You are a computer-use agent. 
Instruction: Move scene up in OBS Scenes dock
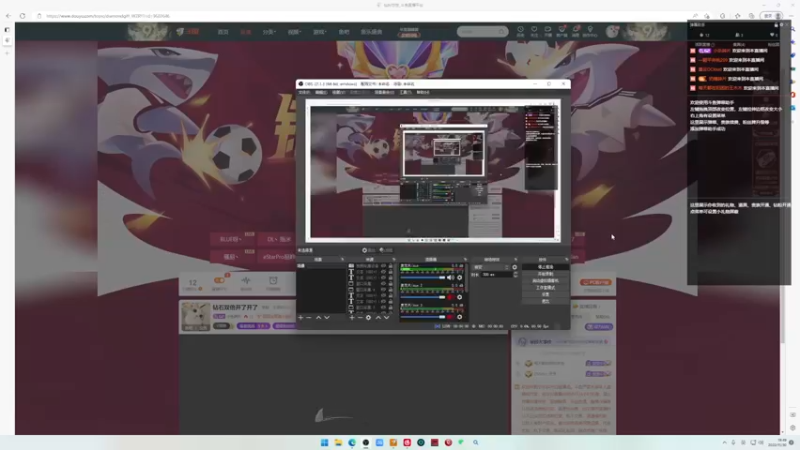coord(318,317)
